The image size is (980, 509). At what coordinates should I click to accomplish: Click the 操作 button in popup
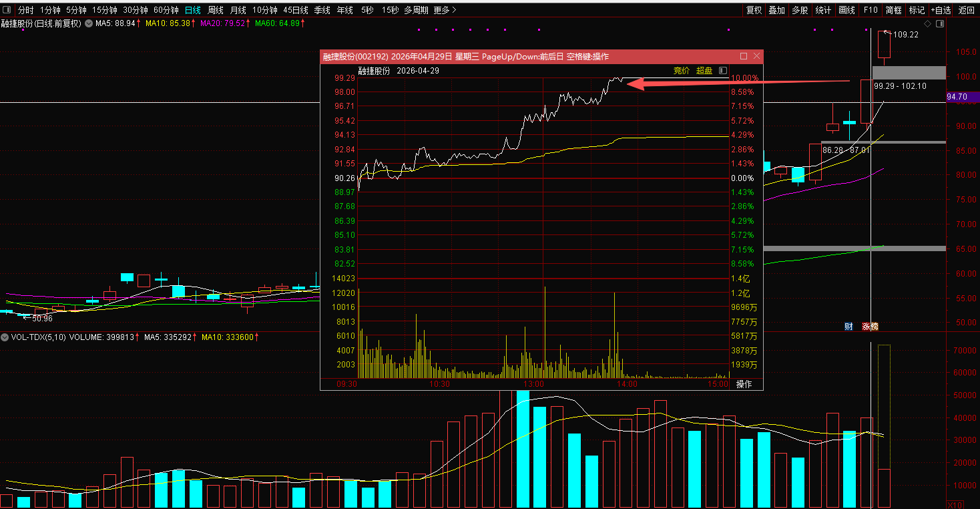744,384
